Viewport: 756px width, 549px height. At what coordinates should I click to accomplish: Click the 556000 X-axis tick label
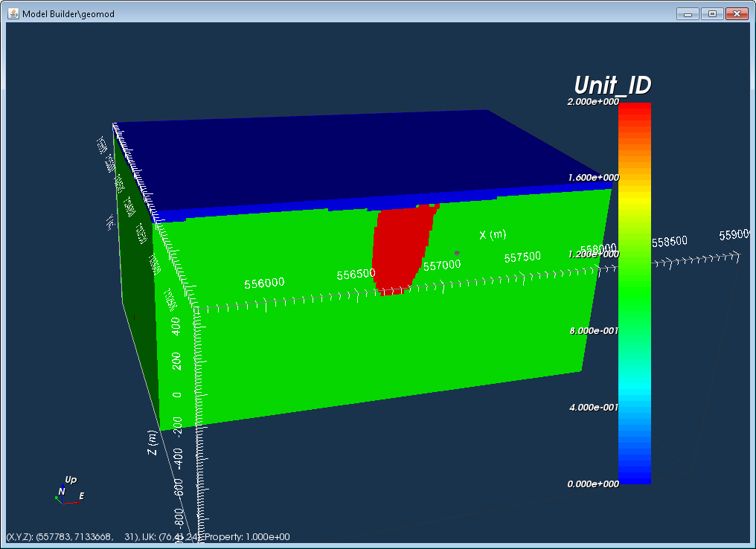pos(264,283)
